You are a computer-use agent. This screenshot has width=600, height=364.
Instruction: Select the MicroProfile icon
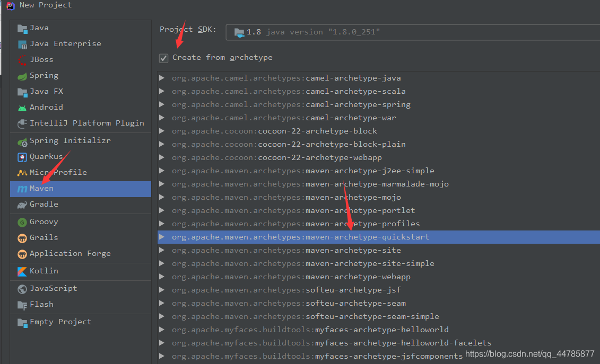click(22, 173)
